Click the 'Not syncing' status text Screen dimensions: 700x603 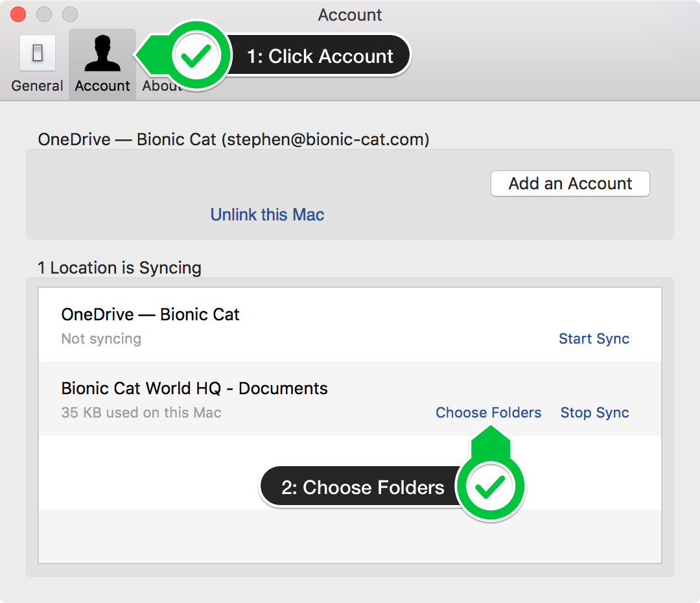coord(101,339)
